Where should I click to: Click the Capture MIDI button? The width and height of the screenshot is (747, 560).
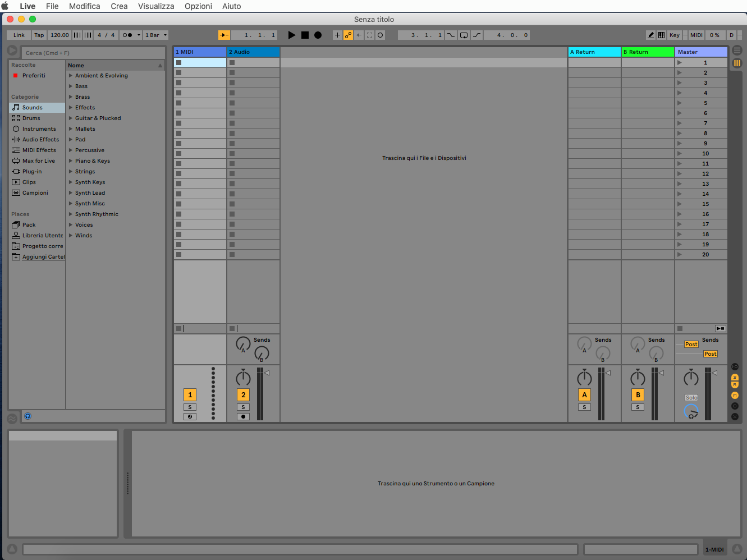pyautogui.click(x=369, y=35)
